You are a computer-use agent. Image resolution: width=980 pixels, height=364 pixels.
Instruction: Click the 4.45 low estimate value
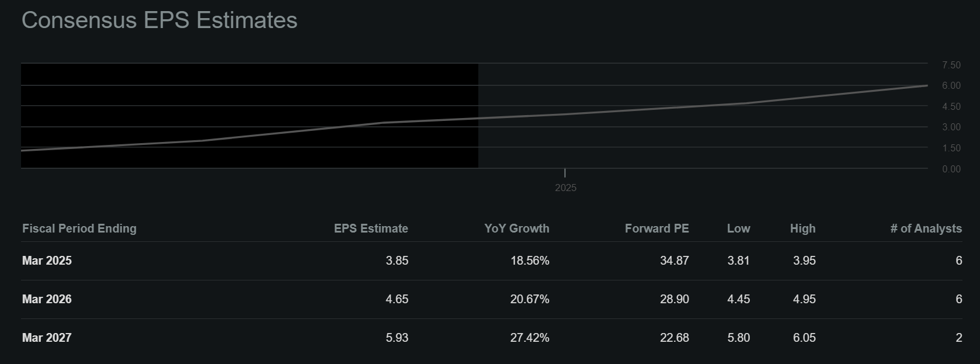(738, 299)
